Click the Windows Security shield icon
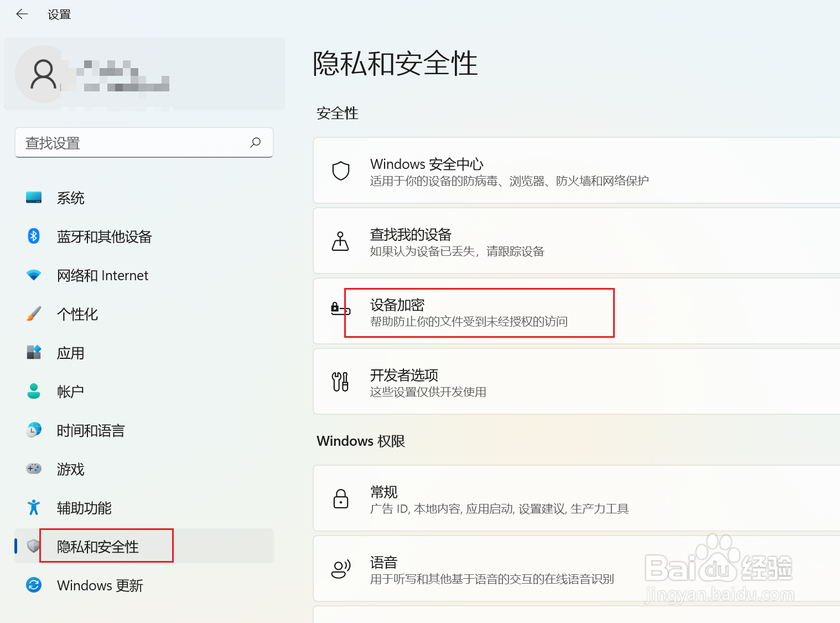840x623 pixels. [x=340, y=171]
